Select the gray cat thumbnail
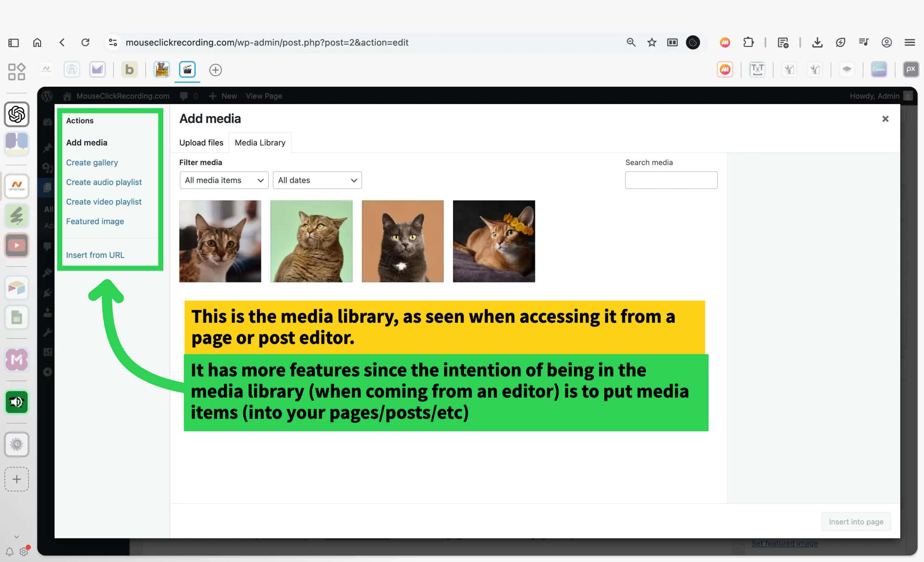The height and width of the screenshot is (562, 924). tap(402, 241)
